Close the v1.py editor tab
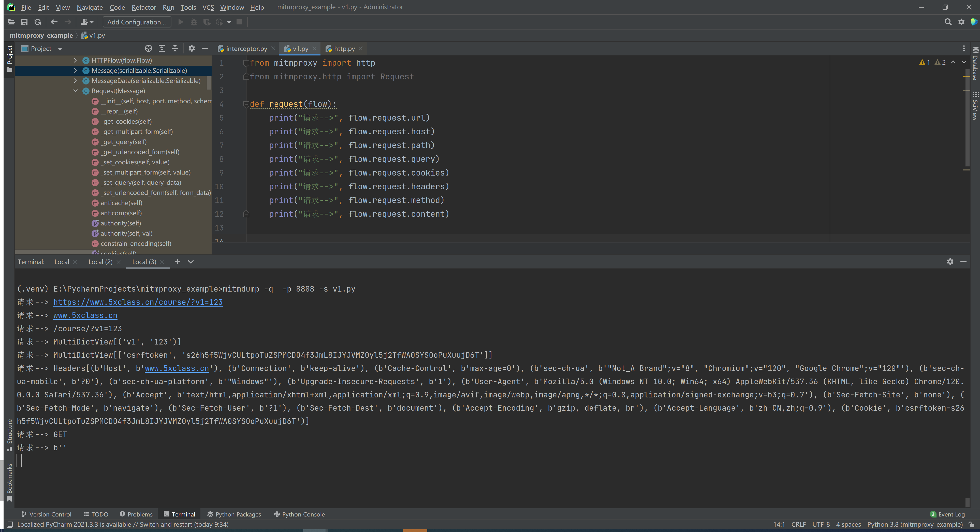 314,48
